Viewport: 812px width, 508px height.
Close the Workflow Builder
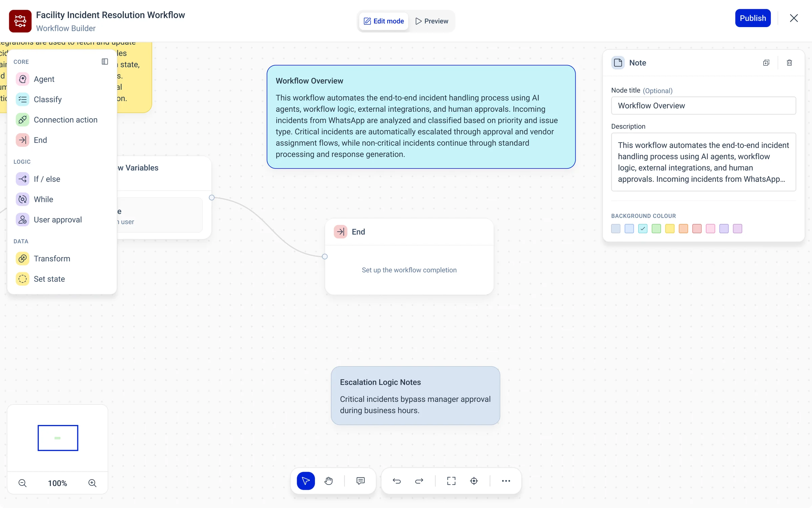click(x=794, y=18)
